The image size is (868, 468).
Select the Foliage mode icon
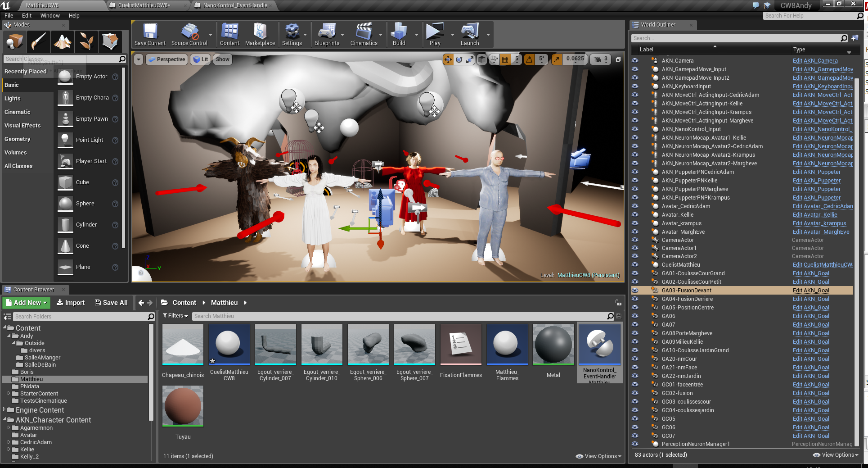coord(86,41)
